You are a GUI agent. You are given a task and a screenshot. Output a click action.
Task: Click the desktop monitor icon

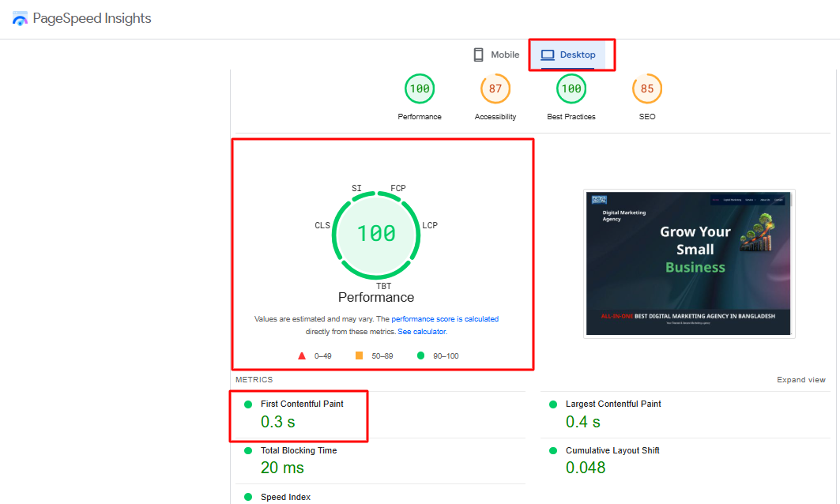pyautogui.click(x=547, y=55)
